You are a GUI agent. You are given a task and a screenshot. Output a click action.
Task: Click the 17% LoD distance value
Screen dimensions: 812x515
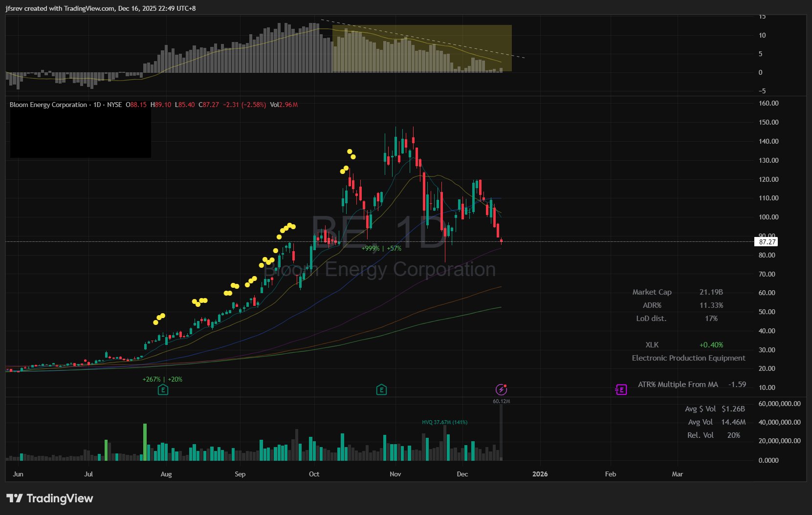tap(711, 319)
